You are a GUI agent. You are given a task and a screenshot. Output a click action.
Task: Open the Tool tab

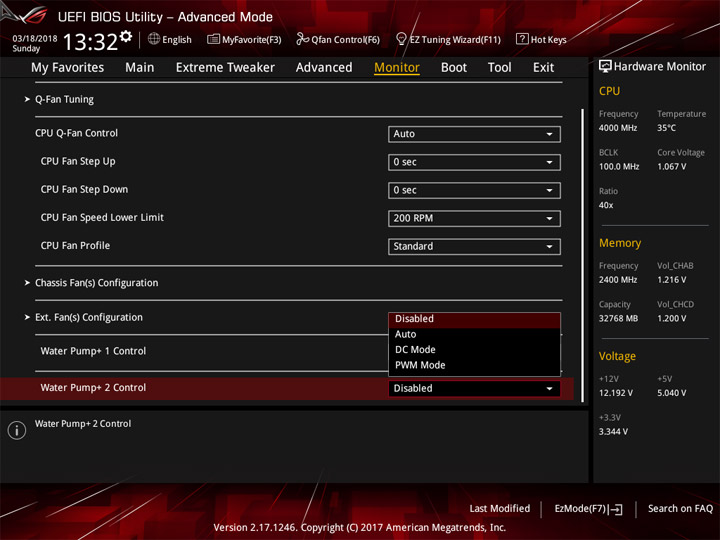tap(500, 68)
